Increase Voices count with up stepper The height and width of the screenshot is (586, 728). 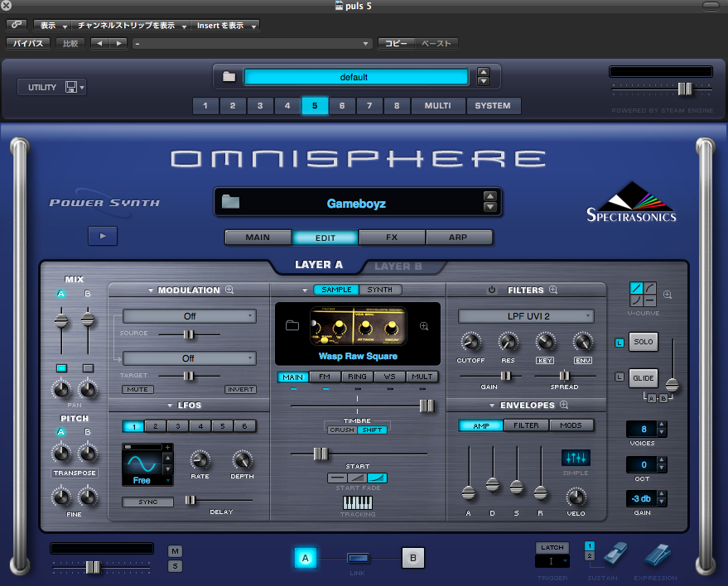(663, 425)
